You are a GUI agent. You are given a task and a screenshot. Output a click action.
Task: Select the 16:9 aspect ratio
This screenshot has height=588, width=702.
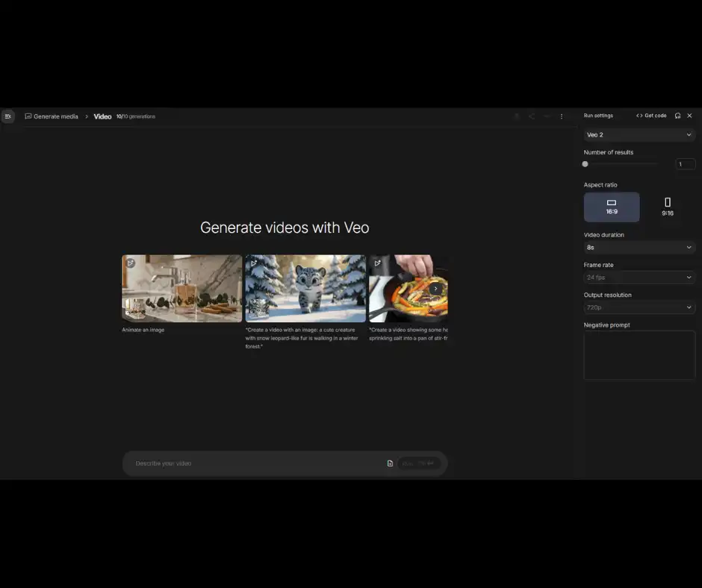click(612, 207)
